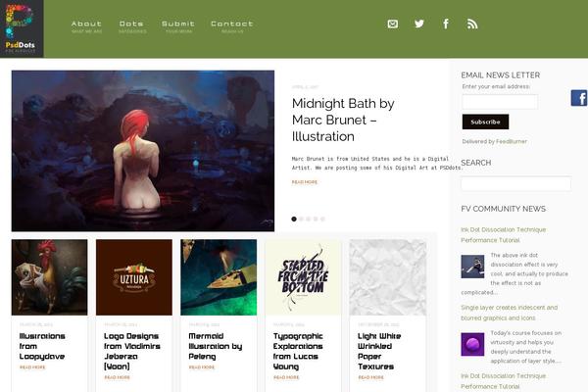This screenshot has width=588, height=392.
Task: Open the Started From The Bottom thumbnail
Action: [303, 277]
